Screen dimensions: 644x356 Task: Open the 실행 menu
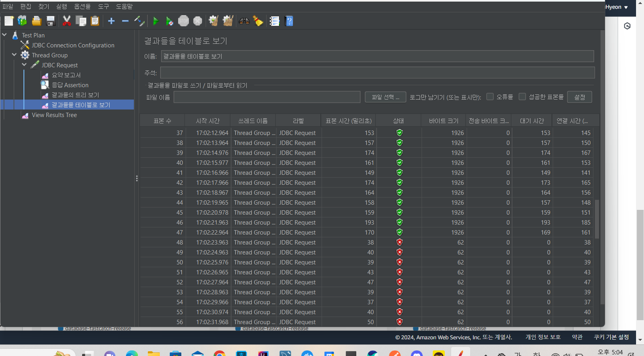(61, 6)
